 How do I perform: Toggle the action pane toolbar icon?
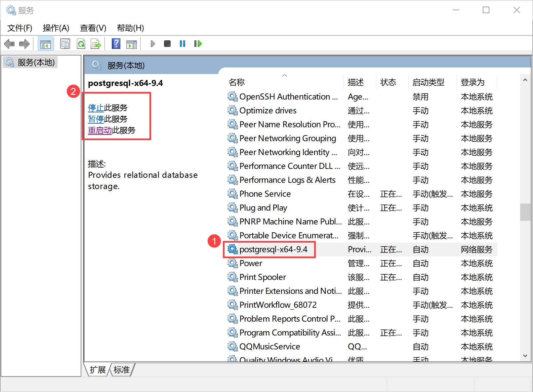pos(132,43)
